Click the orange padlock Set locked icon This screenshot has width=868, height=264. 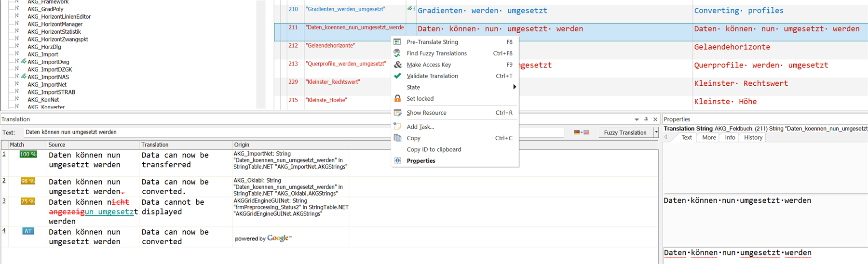pyautogui.click(x=397, y=98)
